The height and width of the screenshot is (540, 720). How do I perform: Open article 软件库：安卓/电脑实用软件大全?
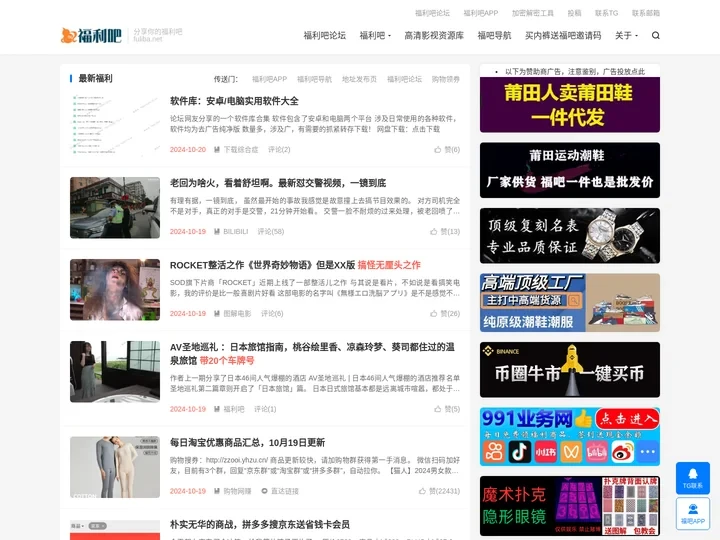tap(234, 101)
